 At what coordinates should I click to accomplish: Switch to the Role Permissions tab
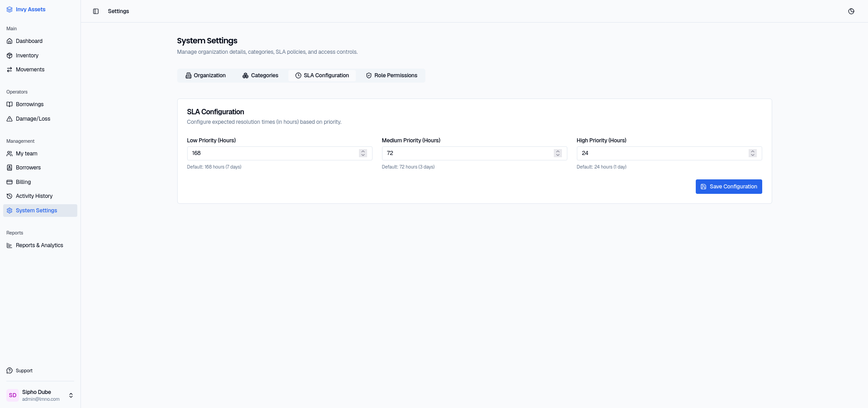click(392, 75)
